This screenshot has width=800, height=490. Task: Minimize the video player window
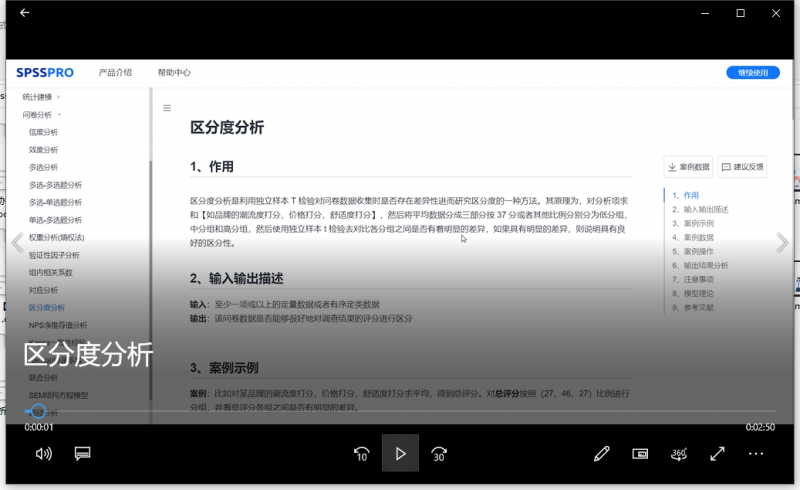[705, 13]
